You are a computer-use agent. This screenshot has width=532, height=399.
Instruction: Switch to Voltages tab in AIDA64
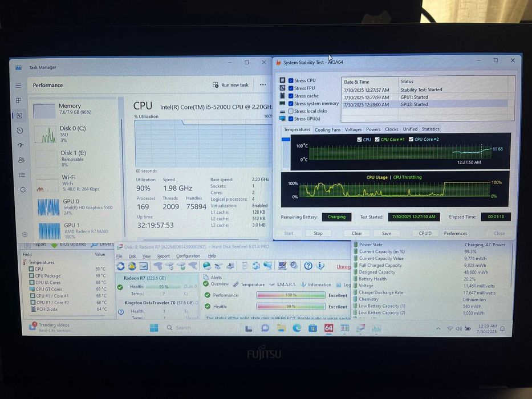pyautogui.click(x=353, y=129)
